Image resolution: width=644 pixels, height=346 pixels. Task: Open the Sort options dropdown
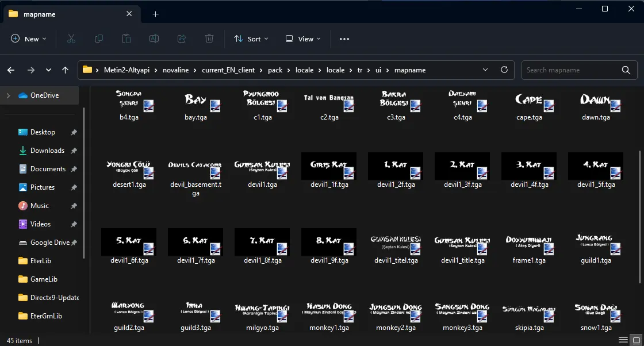point(251,39)
